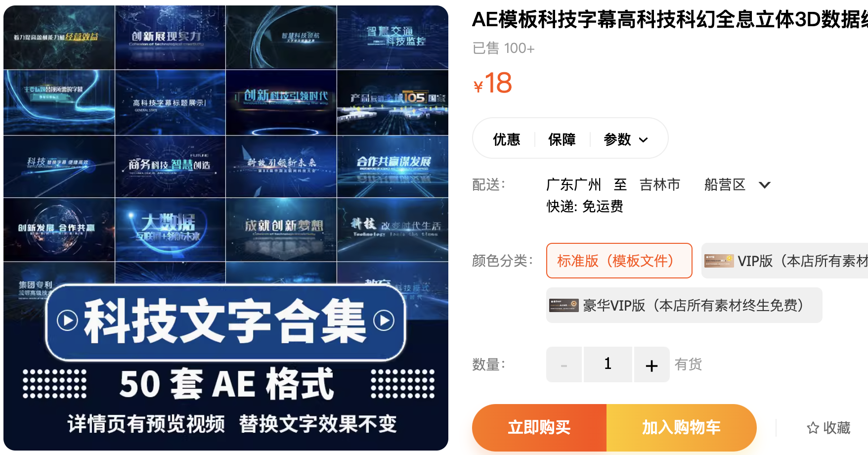Click the 豪华VIP版 card thumbnail icon
Screen dimensions: 868x455
pyautogui.click(x=564, y=305)
